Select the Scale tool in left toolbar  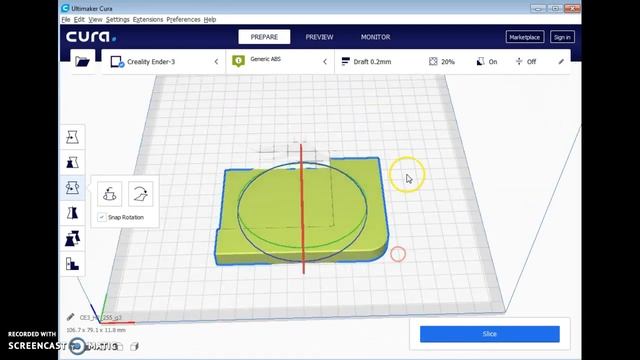coord(72,162)
